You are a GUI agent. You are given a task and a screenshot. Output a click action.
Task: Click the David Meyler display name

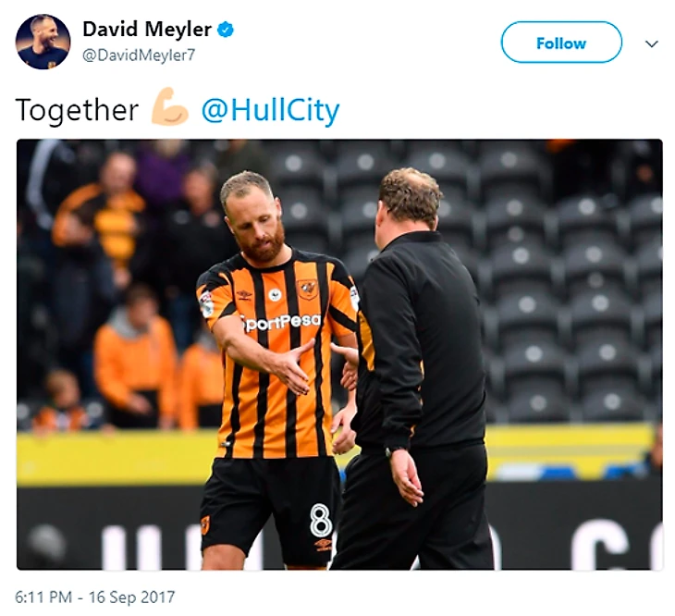(x=147, y=30)
